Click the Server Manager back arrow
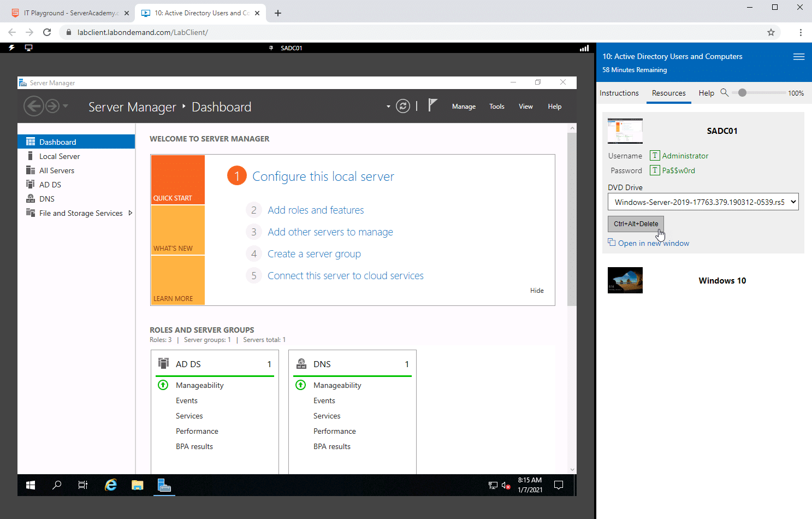Screen dimensions: 812x519 tap(34, 106)
